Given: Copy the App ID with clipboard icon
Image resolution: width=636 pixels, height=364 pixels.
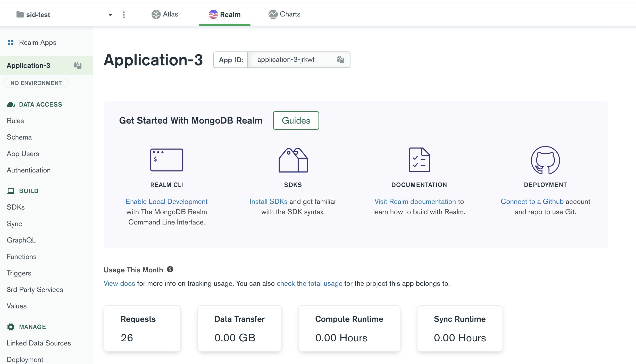Looking at the screenshot, I should click(340, 60).
